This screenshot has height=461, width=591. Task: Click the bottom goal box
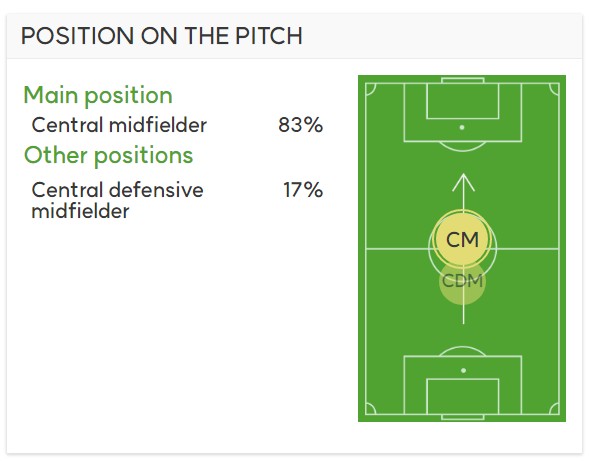(x=462, y=397)
